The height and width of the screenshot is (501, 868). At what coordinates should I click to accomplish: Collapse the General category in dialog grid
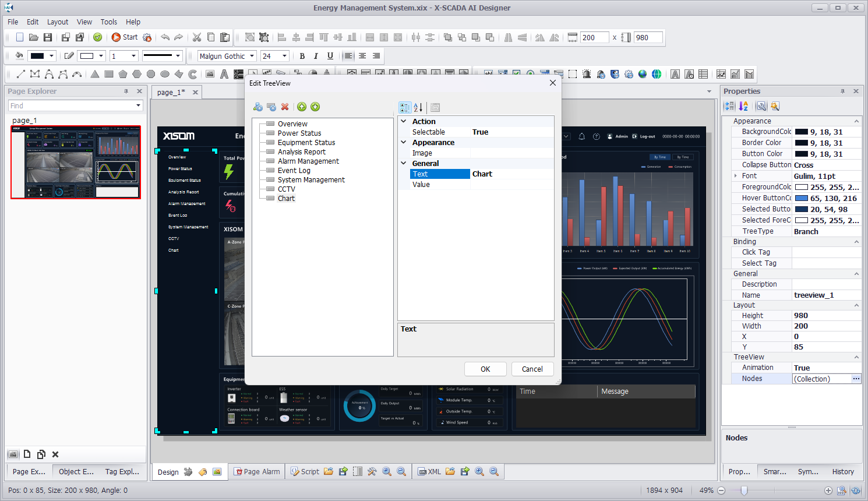tap(403, 163)
